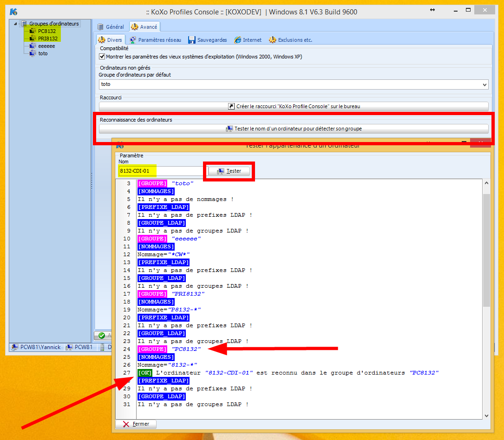504x440 pixels.
Task: Click the computer icon beside PC8132
Action: pyautogui.click(x=33, y=31)
